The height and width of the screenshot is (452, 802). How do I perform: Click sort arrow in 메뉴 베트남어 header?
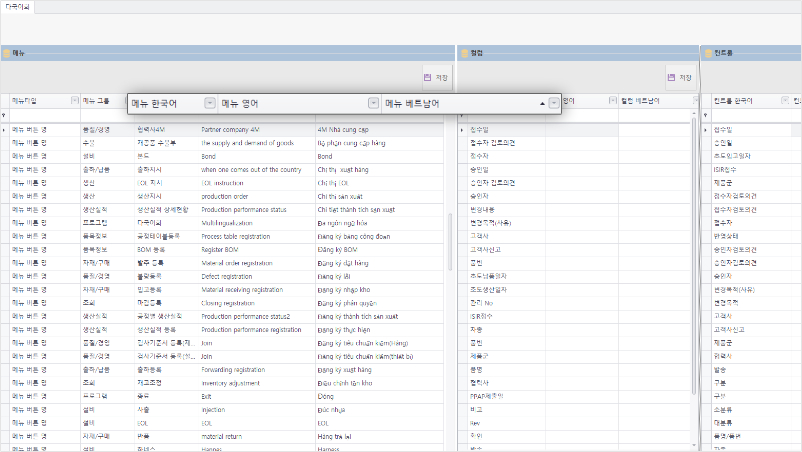pyautogui.click(x=542, y=104)
